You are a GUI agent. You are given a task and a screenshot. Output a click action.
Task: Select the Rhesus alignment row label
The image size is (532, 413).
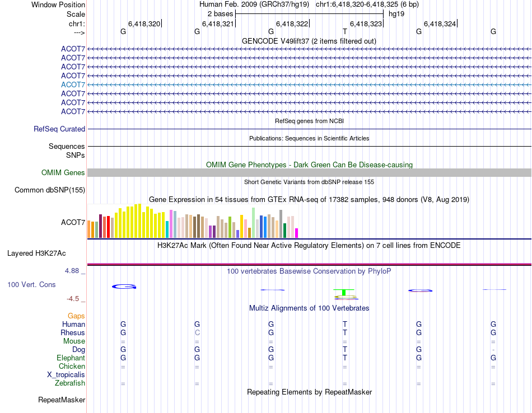73,333
